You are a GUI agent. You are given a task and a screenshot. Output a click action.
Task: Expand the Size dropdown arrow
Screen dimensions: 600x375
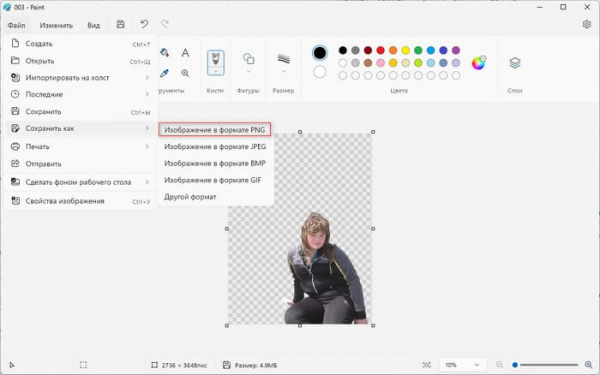(284, 72)
